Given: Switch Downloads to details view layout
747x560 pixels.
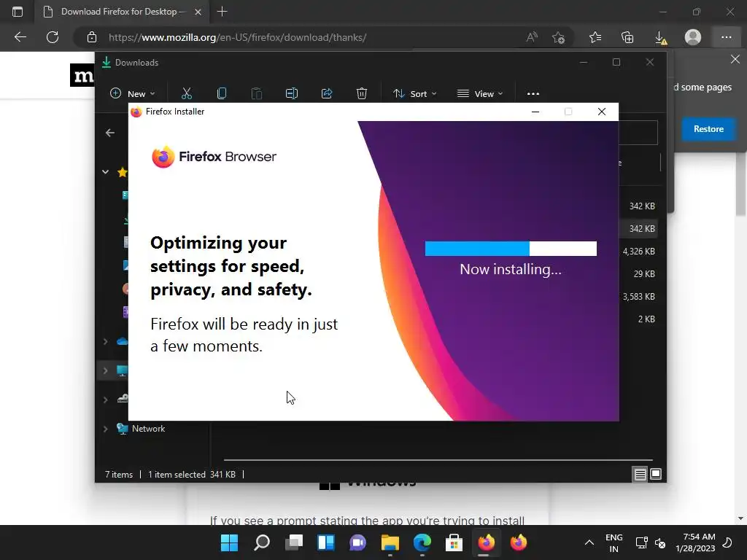Looking at the screenshot, I should point(640,474).
